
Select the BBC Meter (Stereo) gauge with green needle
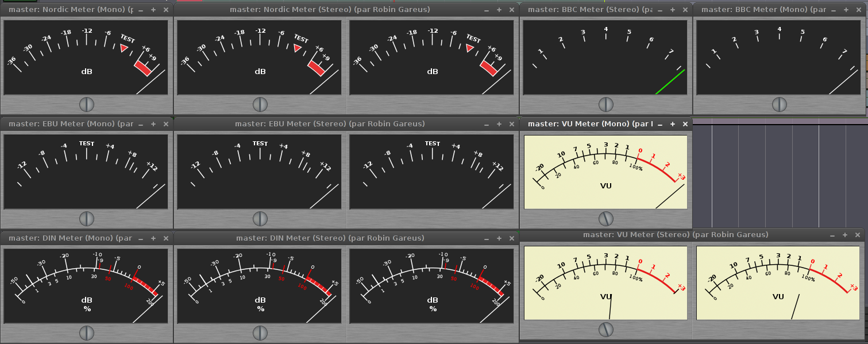(x=605, y=57)
